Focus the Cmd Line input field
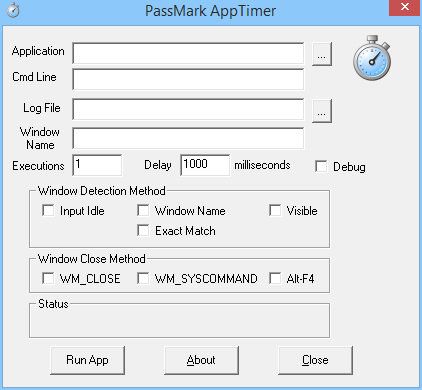Image resolution: width=422 pixels, height=390 pixels. coord(188,79)
